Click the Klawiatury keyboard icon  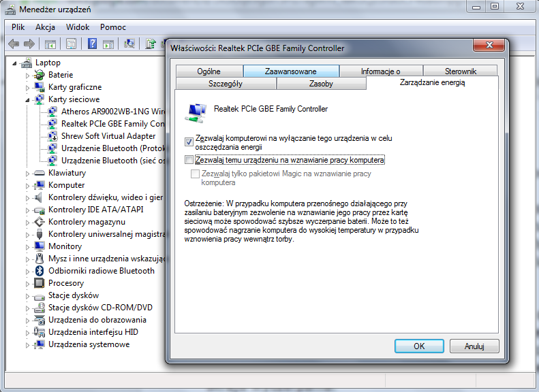[40, 173]
